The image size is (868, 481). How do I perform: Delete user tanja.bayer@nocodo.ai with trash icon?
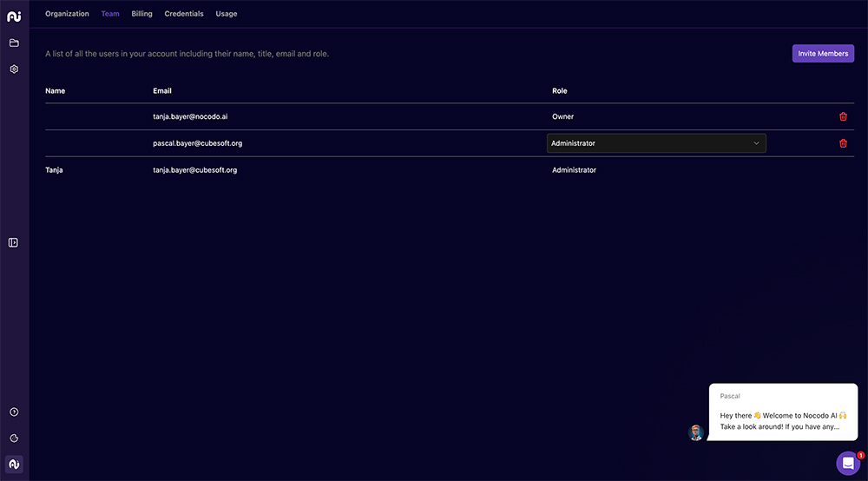click(x=843, y=116)
